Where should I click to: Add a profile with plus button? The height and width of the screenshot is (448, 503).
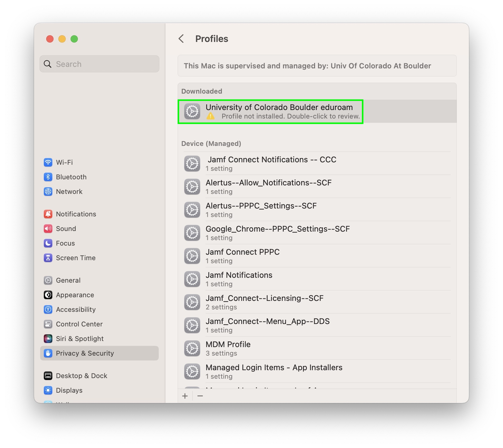(185, 396)
